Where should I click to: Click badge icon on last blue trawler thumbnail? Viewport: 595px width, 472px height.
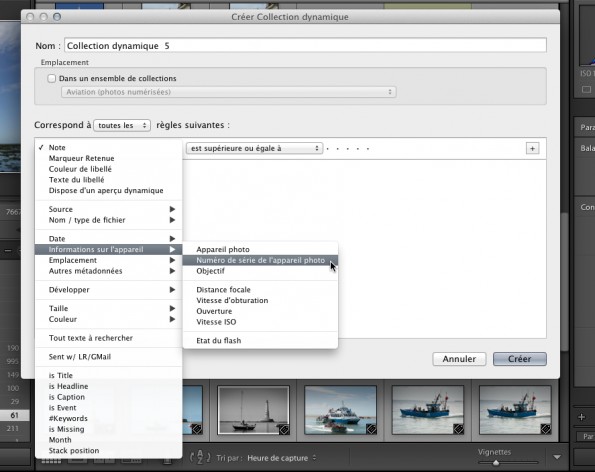[x=546, y=429]
